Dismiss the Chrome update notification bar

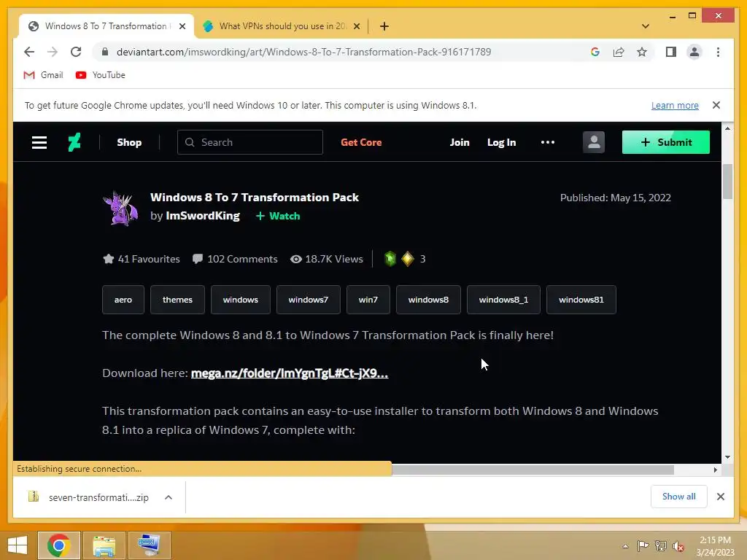tap(716, 105)
